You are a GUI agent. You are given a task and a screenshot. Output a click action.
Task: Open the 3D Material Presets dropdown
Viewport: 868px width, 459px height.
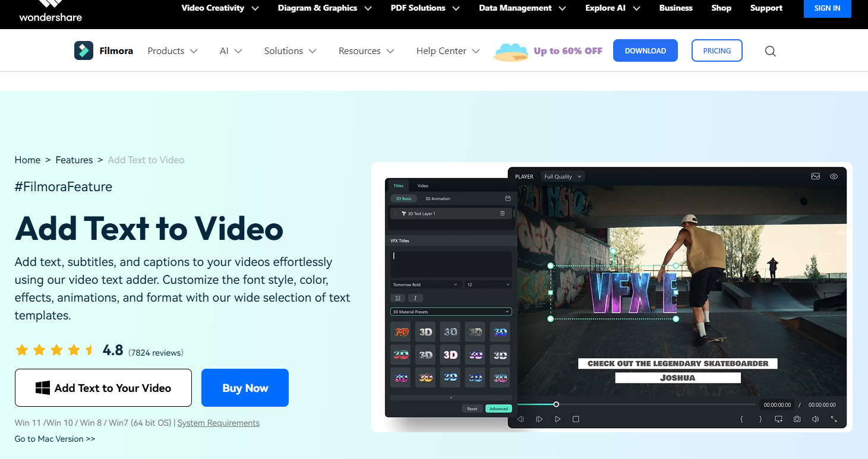tap(451, 312)
